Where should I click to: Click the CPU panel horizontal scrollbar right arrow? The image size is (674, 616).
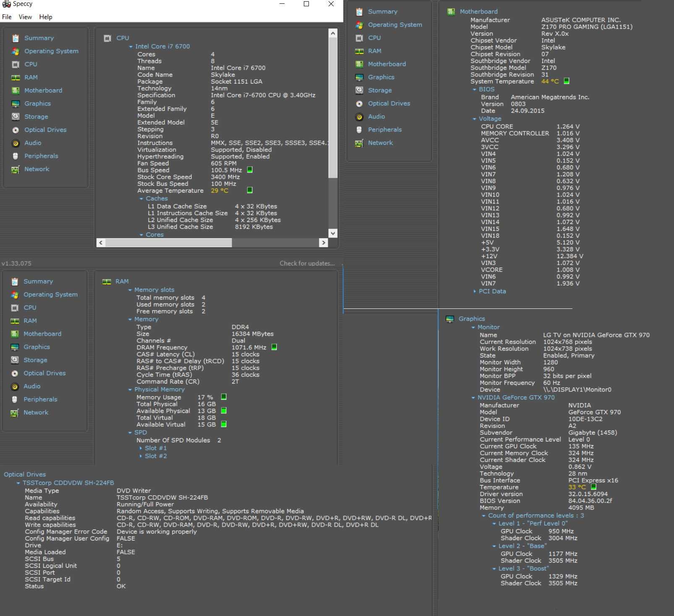323,243
